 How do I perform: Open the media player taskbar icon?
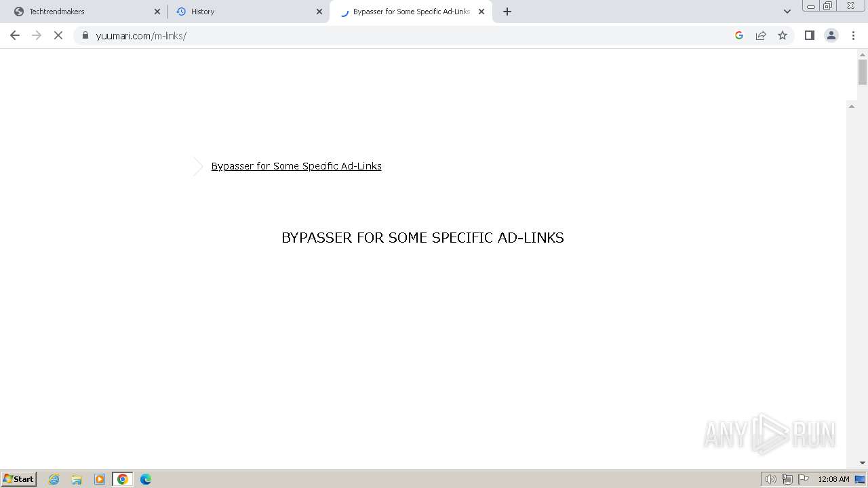pos(100,479)
